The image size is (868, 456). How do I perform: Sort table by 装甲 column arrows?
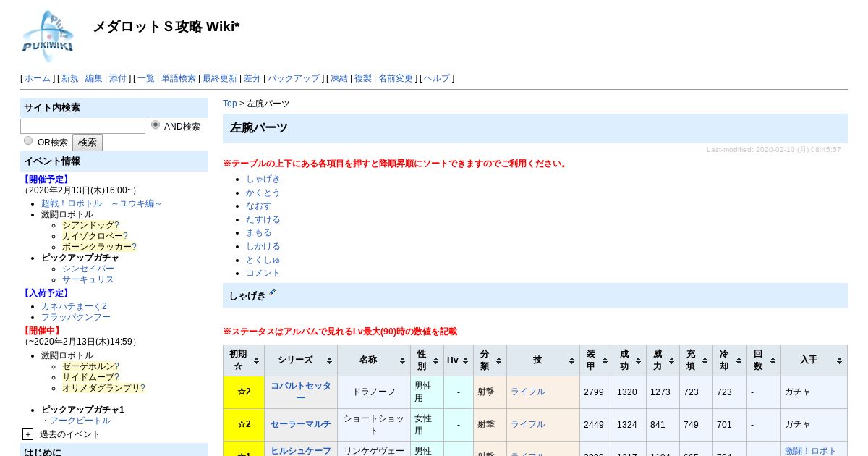click(x=605, y=360)
